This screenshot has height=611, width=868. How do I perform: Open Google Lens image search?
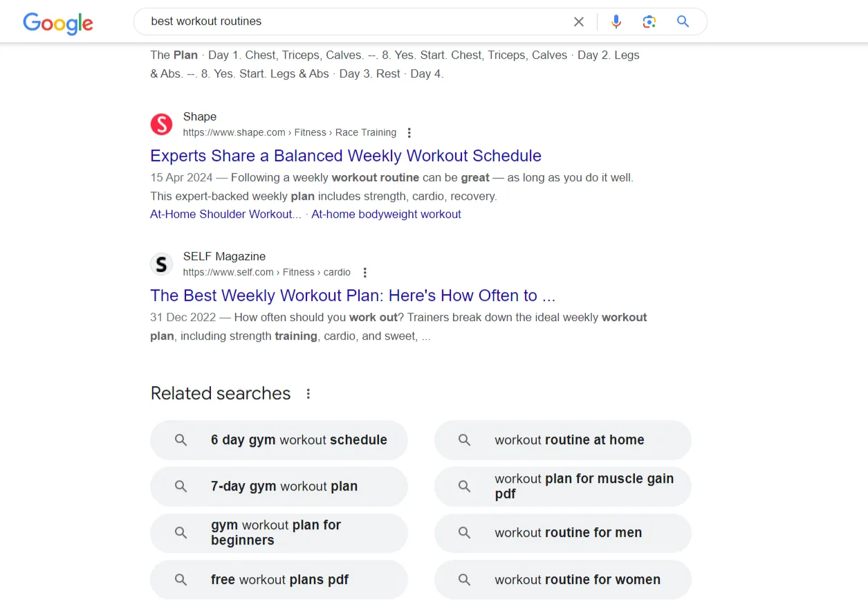click(x=649, y=21)
